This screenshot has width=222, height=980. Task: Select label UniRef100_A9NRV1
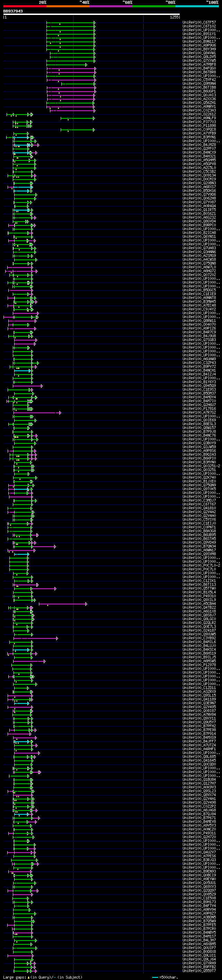[199, 106]
